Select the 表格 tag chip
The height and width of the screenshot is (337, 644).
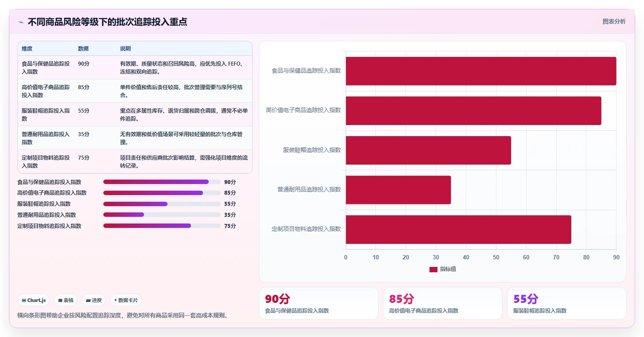point(66,300)
